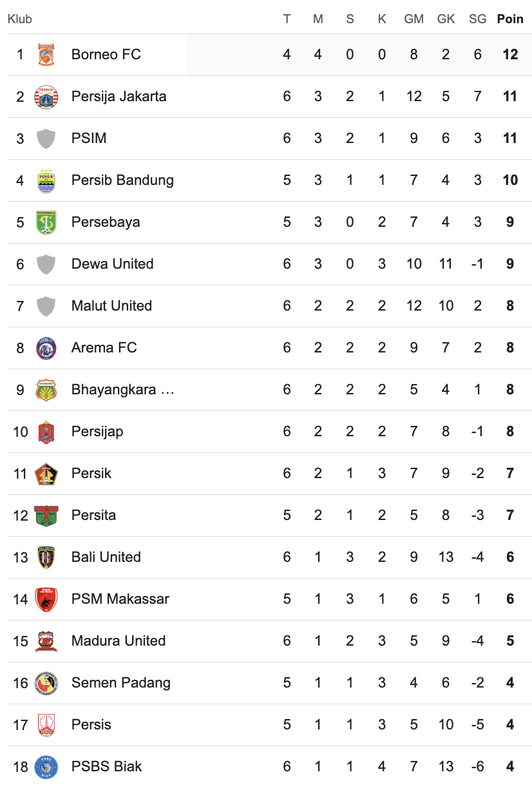Click the Borneo FC club logo

tap(46, 55)
